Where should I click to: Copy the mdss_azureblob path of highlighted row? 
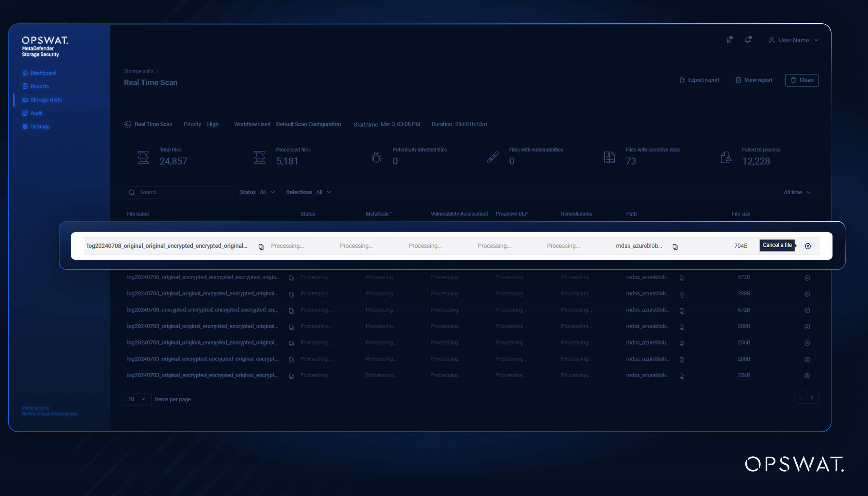click(x=675, y=246)
